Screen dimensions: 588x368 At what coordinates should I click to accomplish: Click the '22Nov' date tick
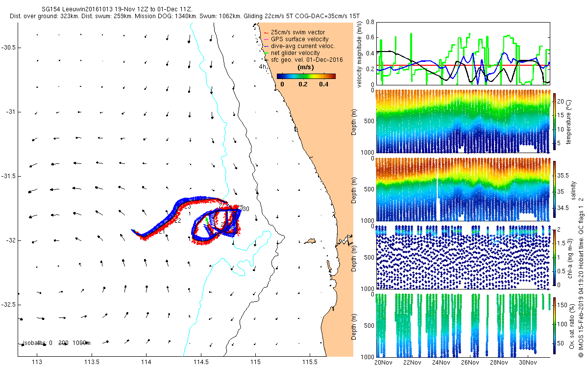click(x=412, y=363)
